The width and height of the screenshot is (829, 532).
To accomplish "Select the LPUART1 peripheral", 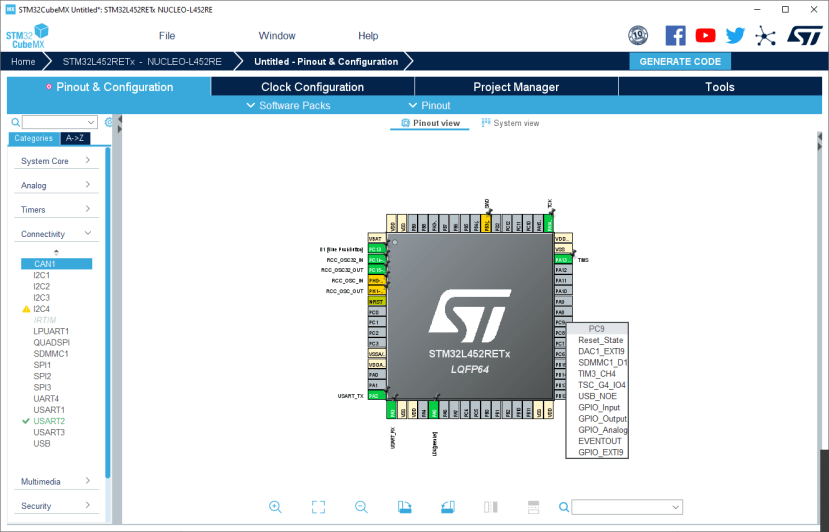I will [x=51, y=331].
